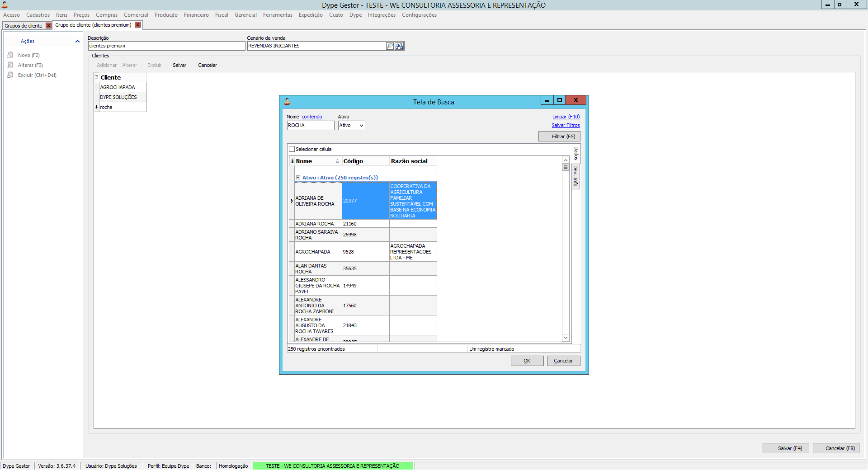Select the ADRIANO SARAIVA ROCHA row
The image size is (868, 470).
pyautogui.click(x=363, y=235)
